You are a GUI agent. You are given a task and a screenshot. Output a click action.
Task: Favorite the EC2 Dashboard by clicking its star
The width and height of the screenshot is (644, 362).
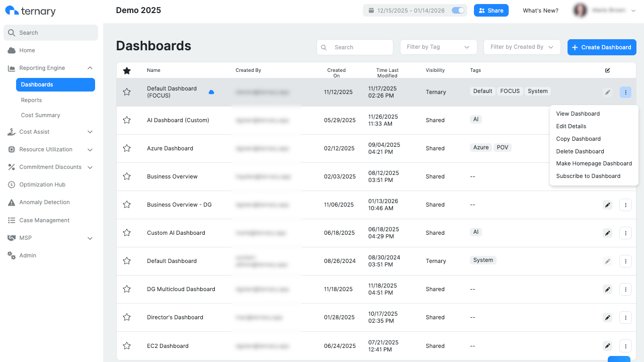click(x=127, y=346)
